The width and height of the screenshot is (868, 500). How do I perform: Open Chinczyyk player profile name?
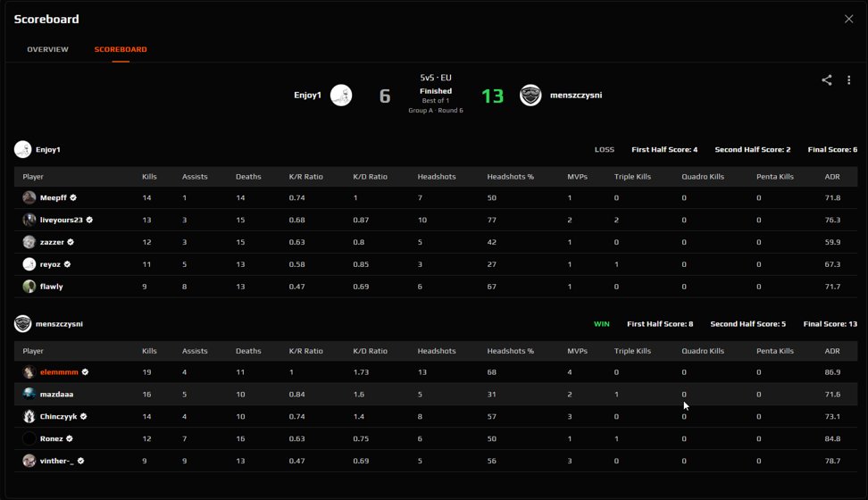coord(59,416)
